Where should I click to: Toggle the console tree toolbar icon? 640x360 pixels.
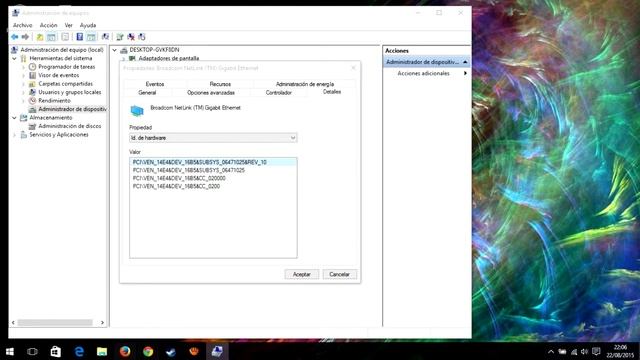pyautogui.click(x=51, y=37)
